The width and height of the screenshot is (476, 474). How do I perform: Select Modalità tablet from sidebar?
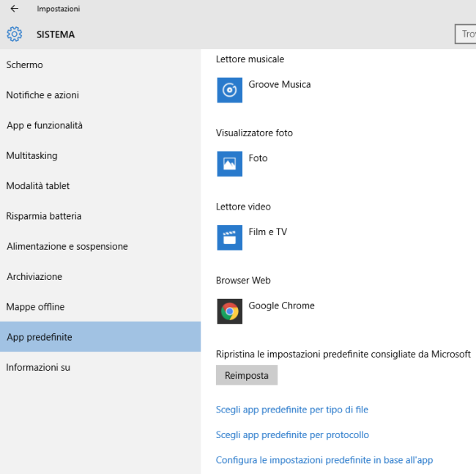click(38, 186)
